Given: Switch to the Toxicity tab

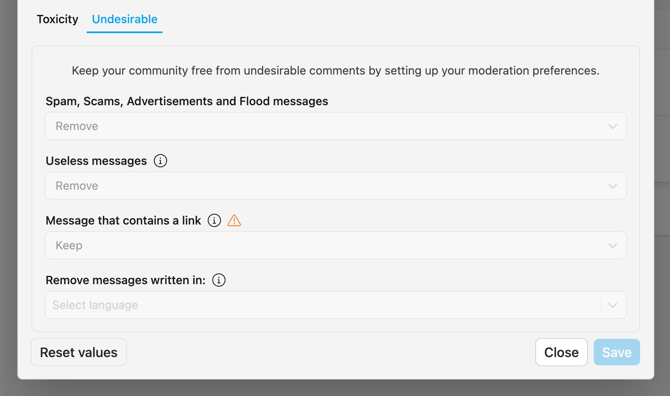Looking at the screenshot, I should [57, 19].
